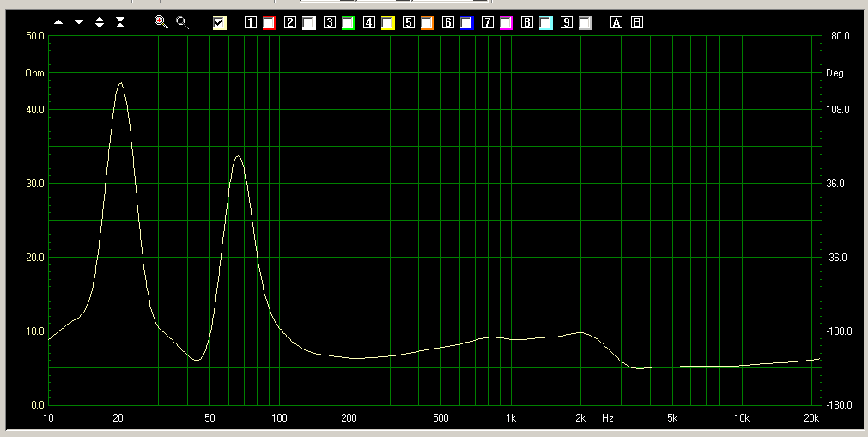This screenshot has width=868, height=437.
Task: Toggle the checked curve visibility checkbox
Action: click(x=220, y=23)
